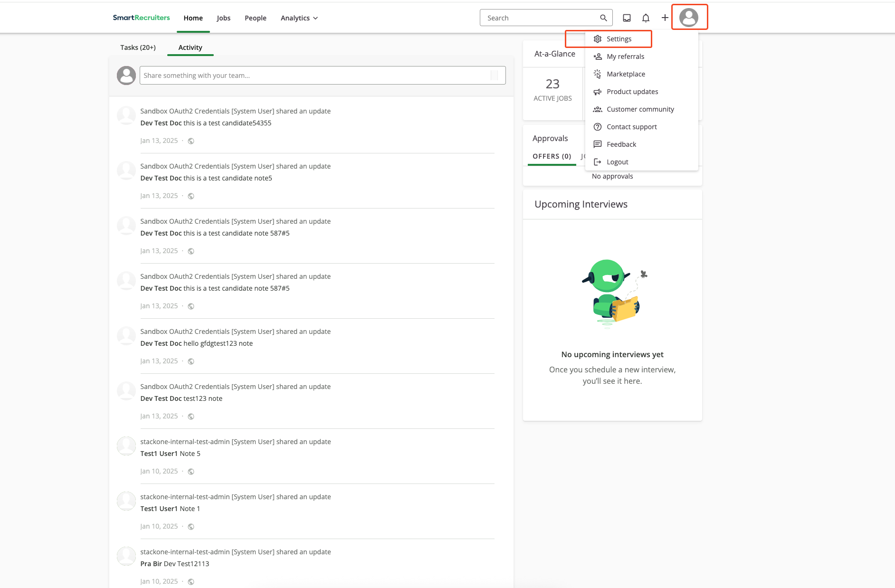Switch to Tasks (20+) tab

click(138, 47)
